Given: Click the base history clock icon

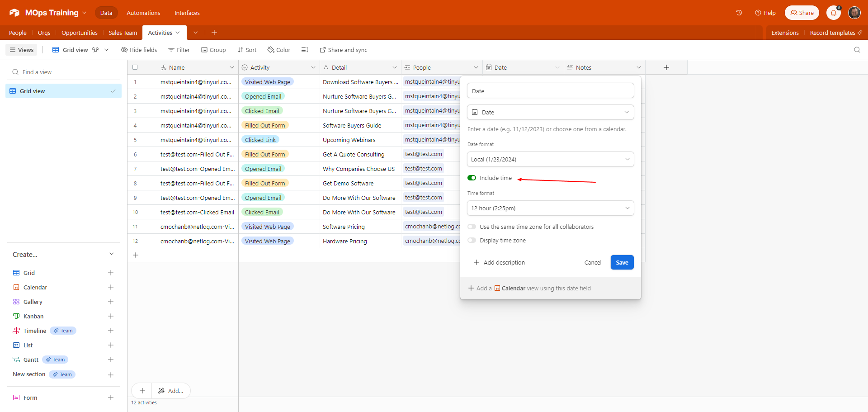Looking at the screenshot, I should (739, 13).
